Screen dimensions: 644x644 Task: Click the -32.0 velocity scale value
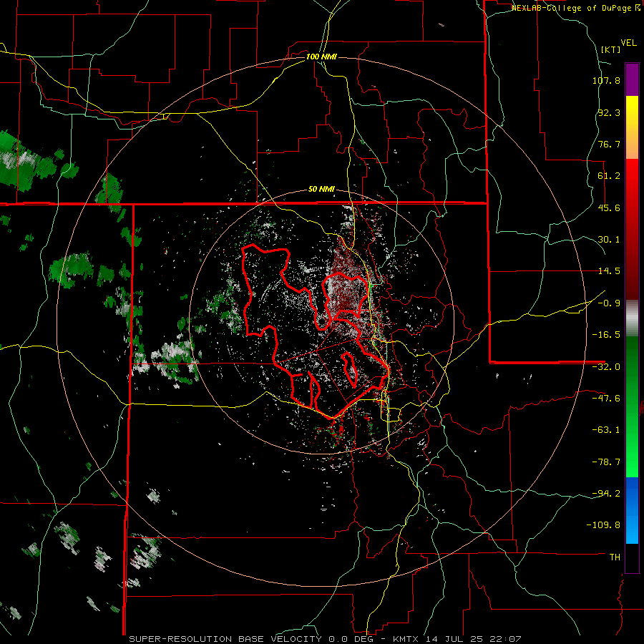(606, 367)
